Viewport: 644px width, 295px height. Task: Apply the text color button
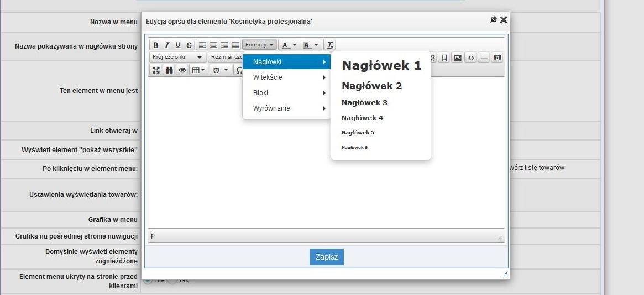coord(285,45)
